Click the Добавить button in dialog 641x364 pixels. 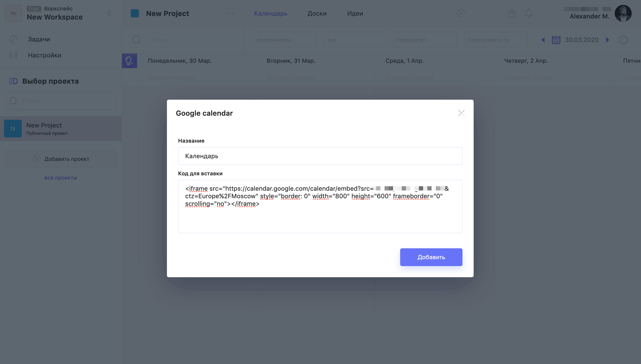click(x=431, y=257)
